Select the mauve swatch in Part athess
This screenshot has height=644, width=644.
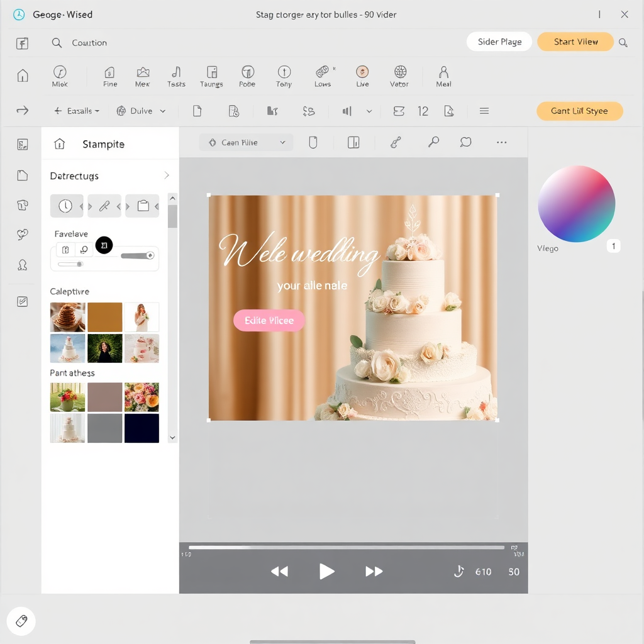(105, 397)
